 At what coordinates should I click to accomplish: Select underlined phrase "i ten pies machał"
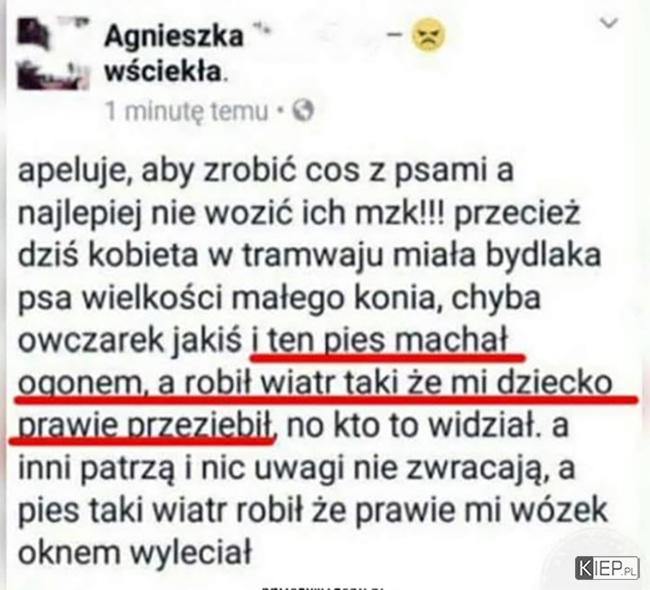pyautogui.click(x=379, y=340)
